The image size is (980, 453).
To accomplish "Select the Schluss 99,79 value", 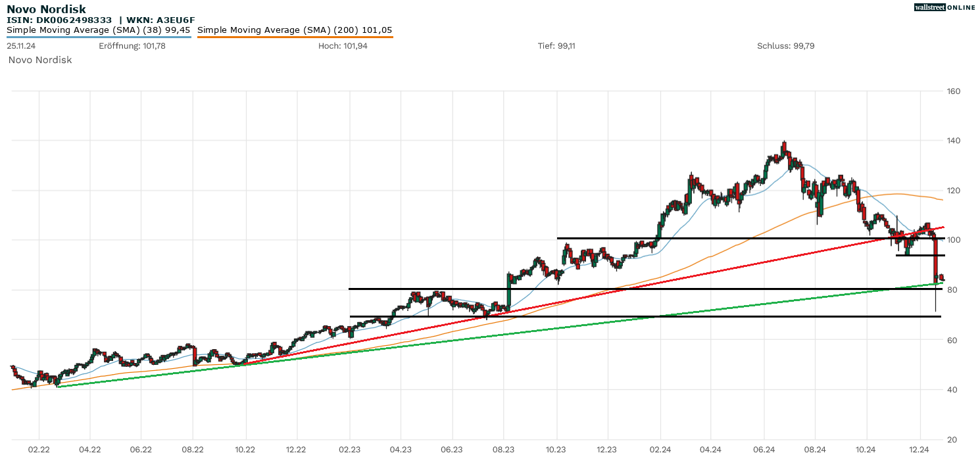I will (x=786, y=46).
